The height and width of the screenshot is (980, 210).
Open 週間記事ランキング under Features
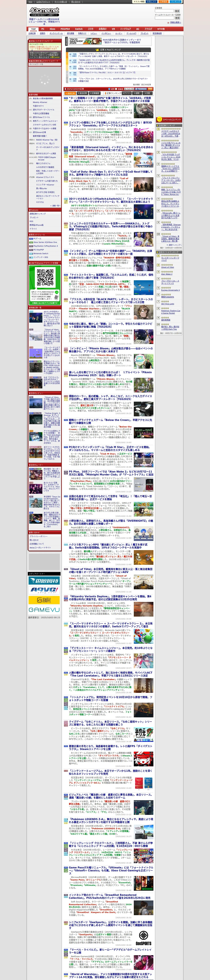(38, 214)
